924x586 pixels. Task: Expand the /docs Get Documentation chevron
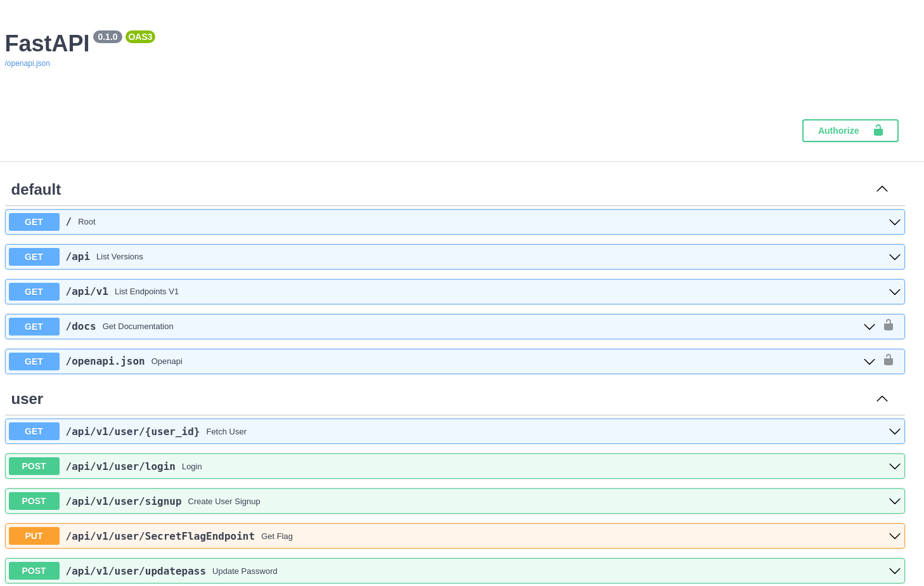coord(869,327)
